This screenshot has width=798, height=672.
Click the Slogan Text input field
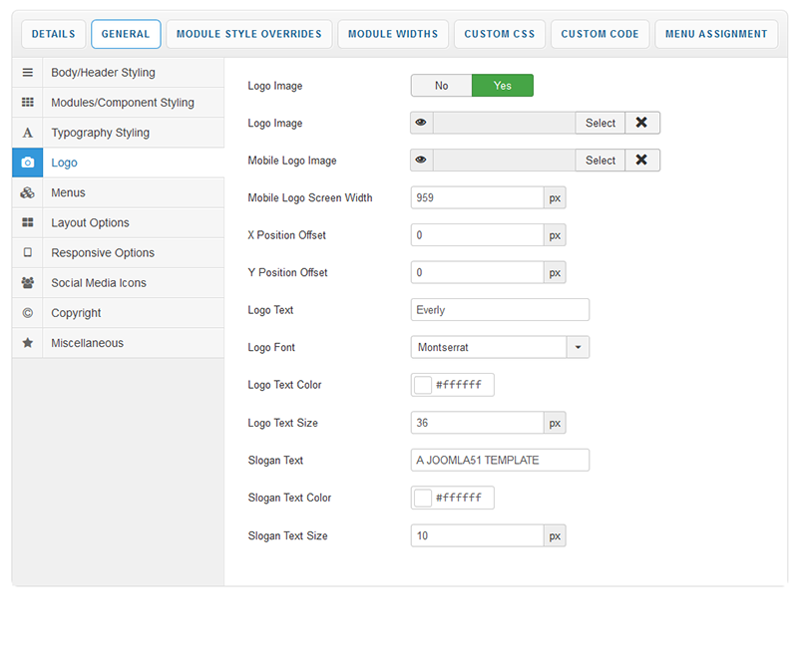[x=500, y=460]
